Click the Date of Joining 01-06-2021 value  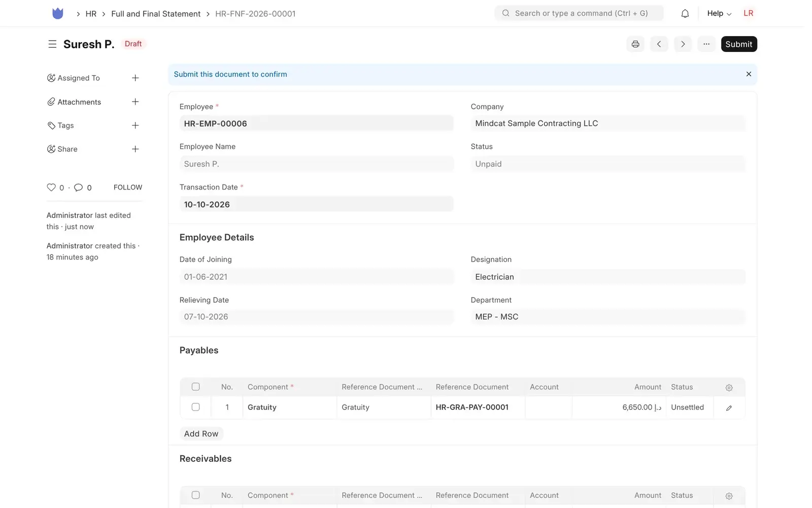(x=206, y=277)
